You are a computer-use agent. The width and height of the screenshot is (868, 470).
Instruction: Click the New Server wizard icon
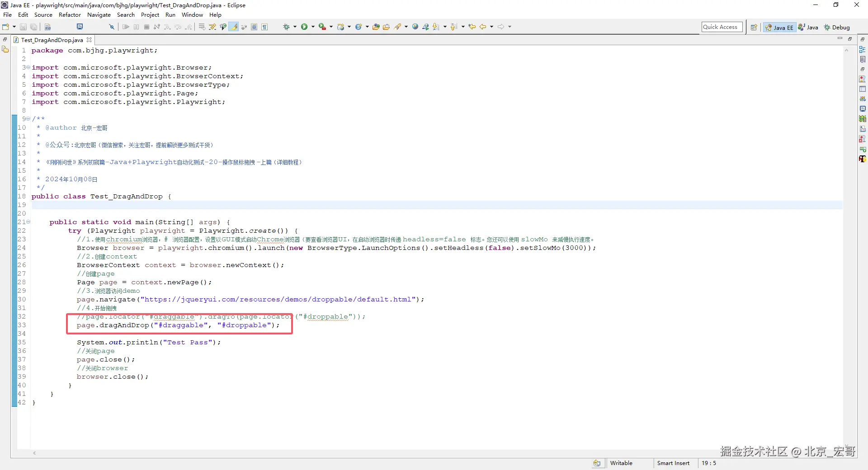click(x=340, y=27)
